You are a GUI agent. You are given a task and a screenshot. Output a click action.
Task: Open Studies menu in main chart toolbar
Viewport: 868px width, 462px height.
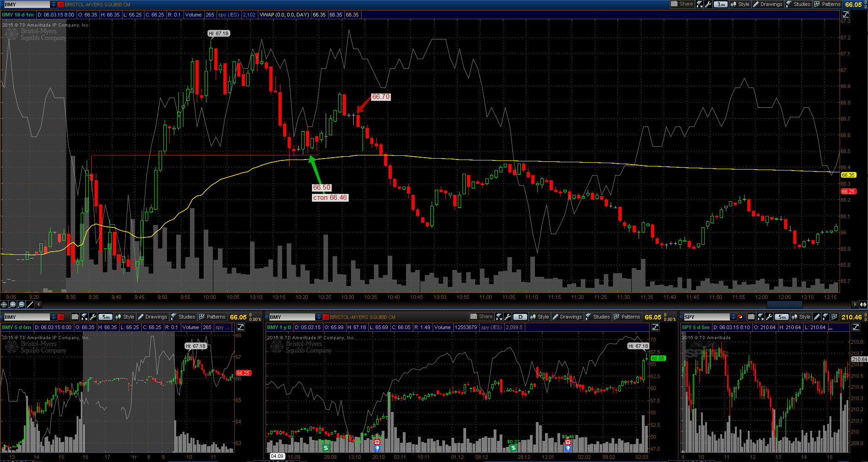(x=798, y=4)
